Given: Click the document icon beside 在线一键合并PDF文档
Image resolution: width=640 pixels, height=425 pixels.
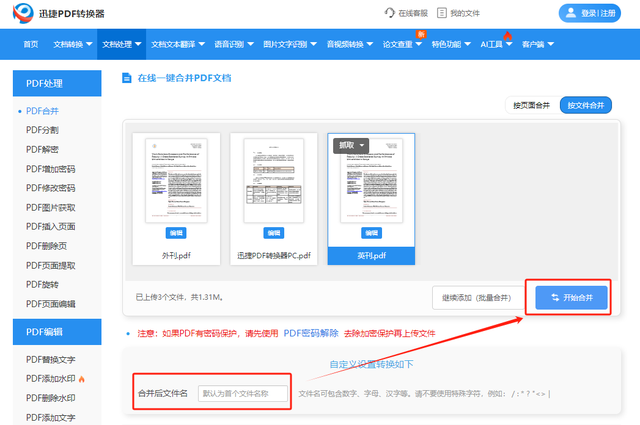Looking at the screenshot, I should (x=127, y=78).
